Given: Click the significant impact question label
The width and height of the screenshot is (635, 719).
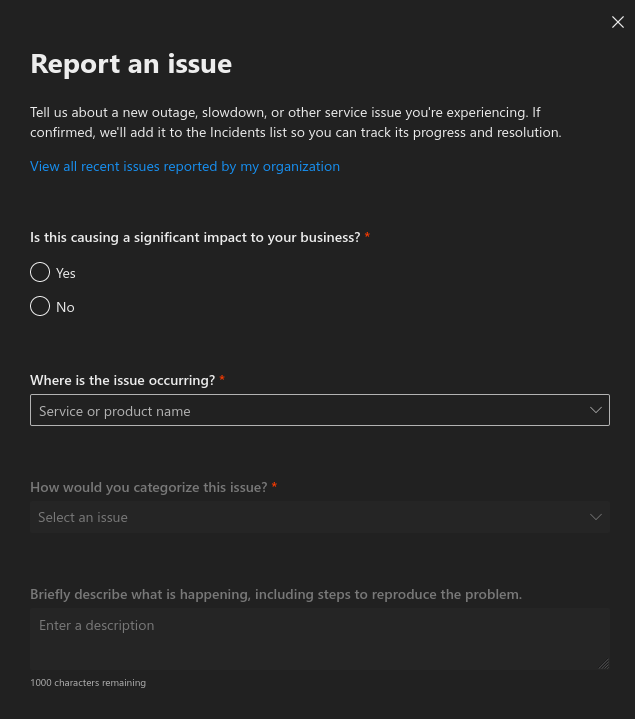Looking at the screenshot, I should pos(195,238).
